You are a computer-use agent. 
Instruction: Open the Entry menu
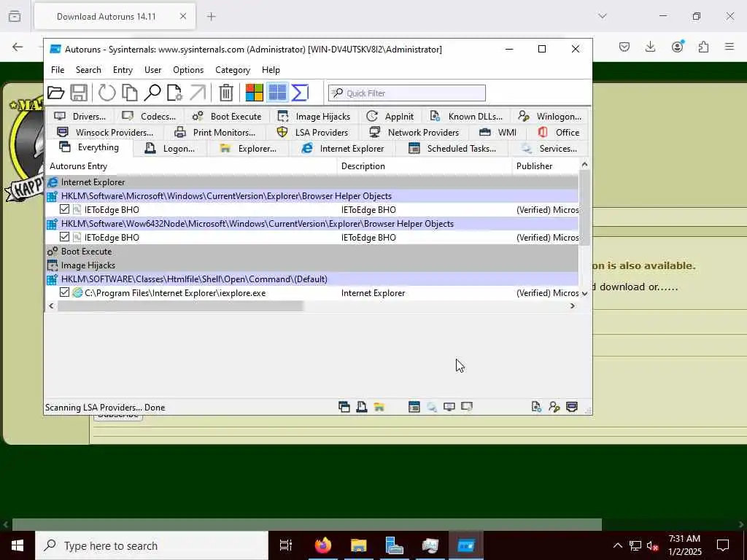tap(123, 70)
